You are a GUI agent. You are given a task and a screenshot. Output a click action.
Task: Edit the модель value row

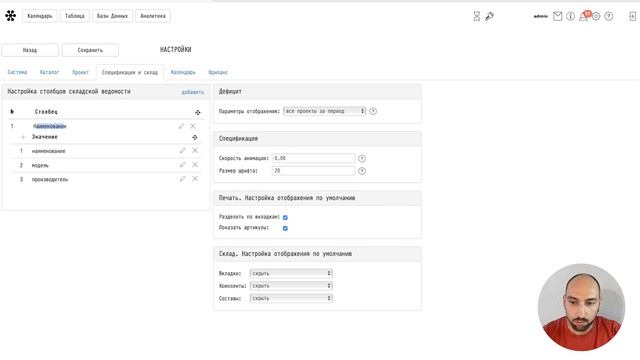pyautogui.click(x=182, y=164)
